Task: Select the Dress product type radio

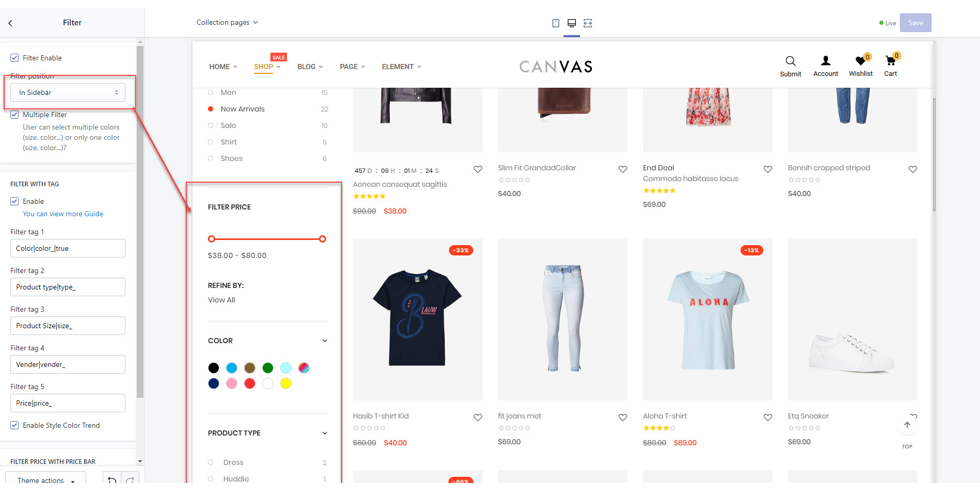Action: (211, 462)
